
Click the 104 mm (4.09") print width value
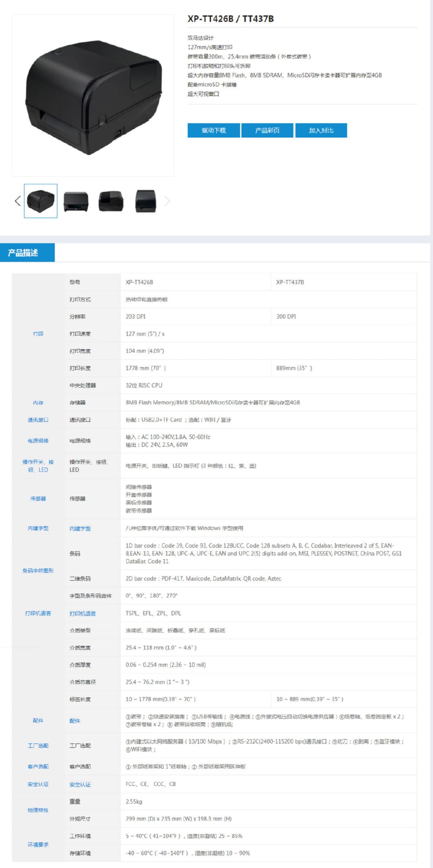[x=145, y=351]
